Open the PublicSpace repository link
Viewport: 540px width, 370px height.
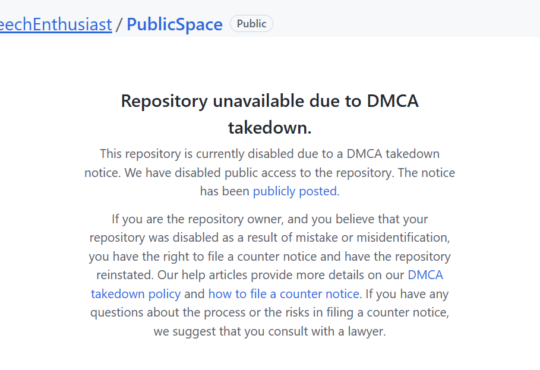(x=175, y=24)
